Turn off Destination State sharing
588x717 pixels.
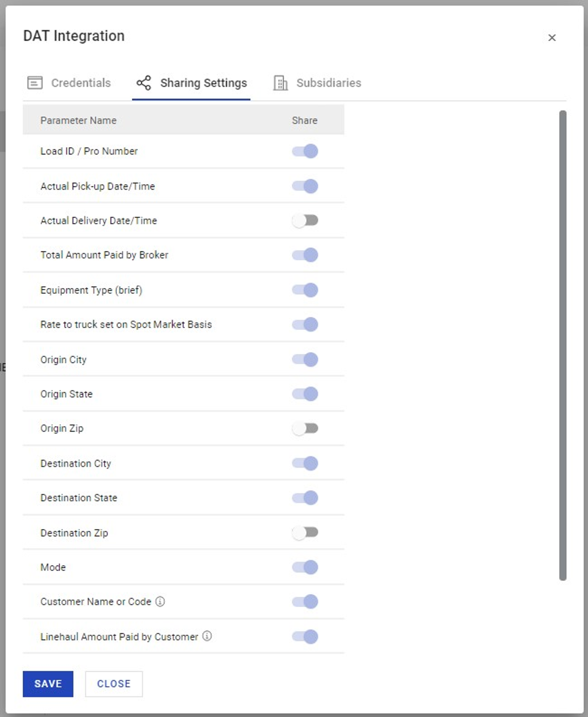305,498
